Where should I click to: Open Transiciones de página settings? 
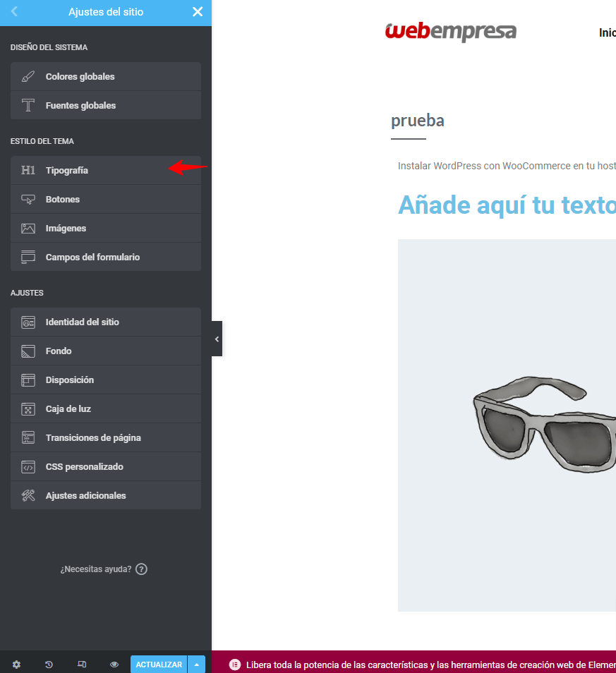[x=106, y=438]
